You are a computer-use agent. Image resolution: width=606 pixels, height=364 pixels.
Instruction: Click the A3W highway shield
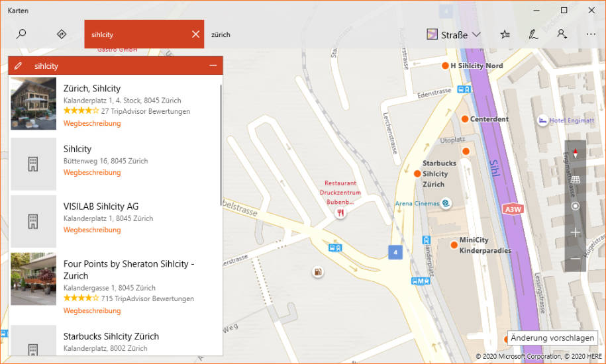tap(513, 209)
